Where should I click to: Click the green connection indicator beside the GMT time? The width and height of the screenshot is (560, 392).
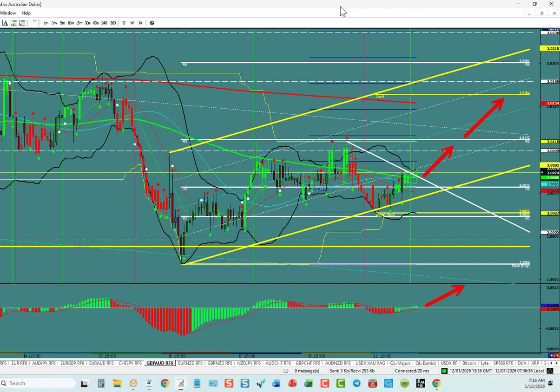point(445,371)
